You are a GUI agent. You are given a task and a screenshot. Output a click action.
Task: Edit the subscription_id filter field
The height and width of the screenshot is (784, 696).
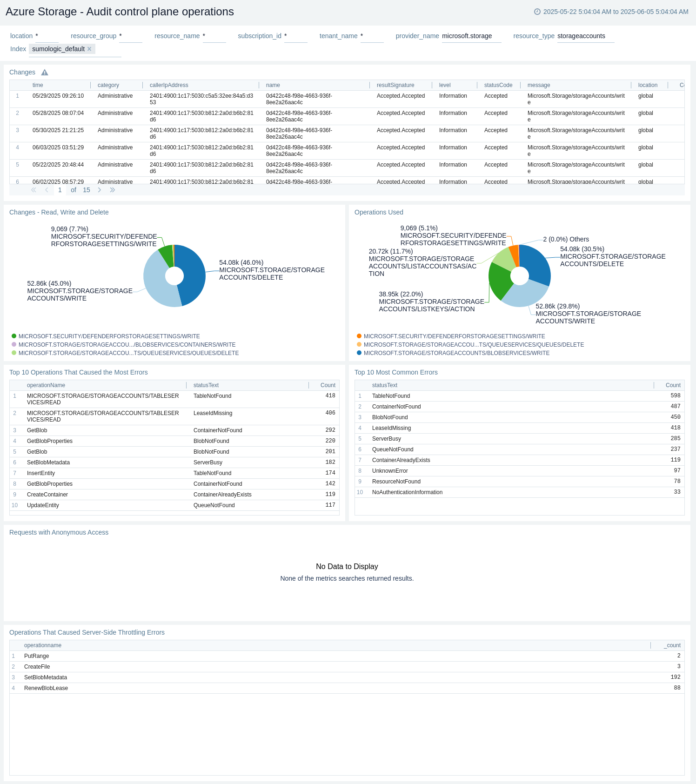[x=295, y=36]
